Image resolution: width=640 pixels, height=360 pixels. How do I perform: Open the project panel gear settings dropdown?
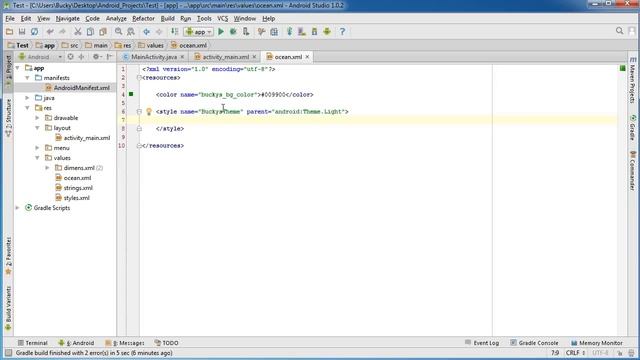tap(97, 57)
